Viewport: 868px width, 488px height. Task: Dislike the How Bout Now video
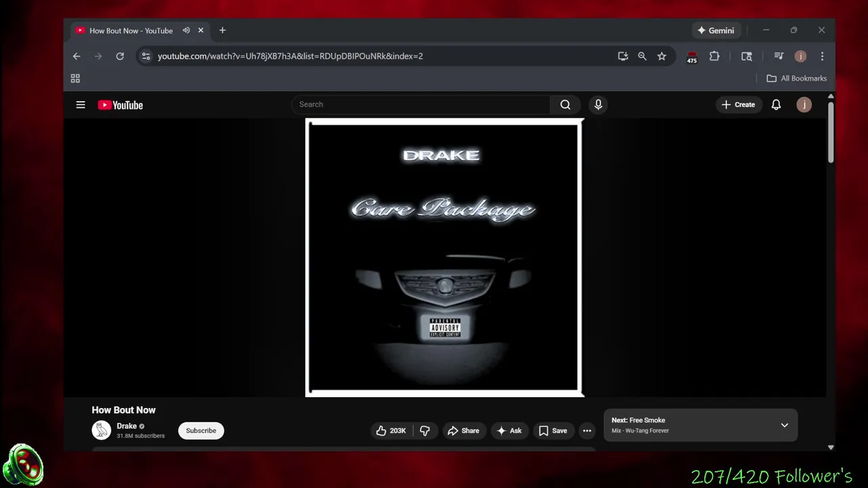425,430
